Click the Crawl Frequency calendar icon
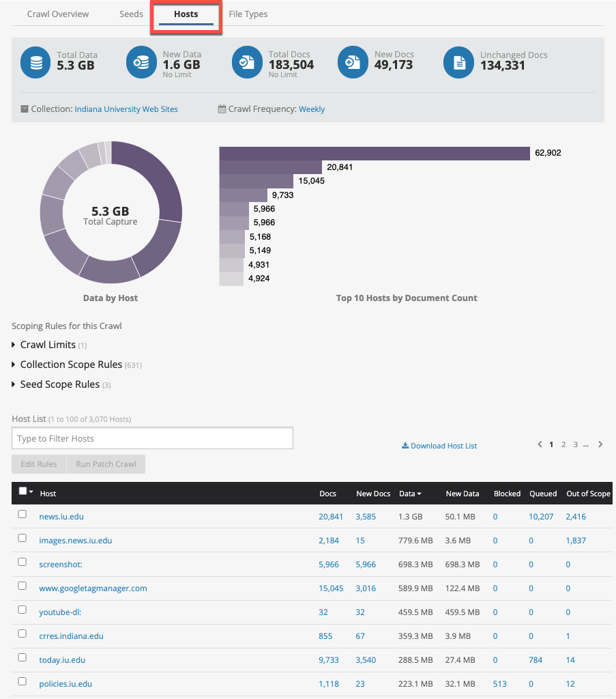 point(222,109)
